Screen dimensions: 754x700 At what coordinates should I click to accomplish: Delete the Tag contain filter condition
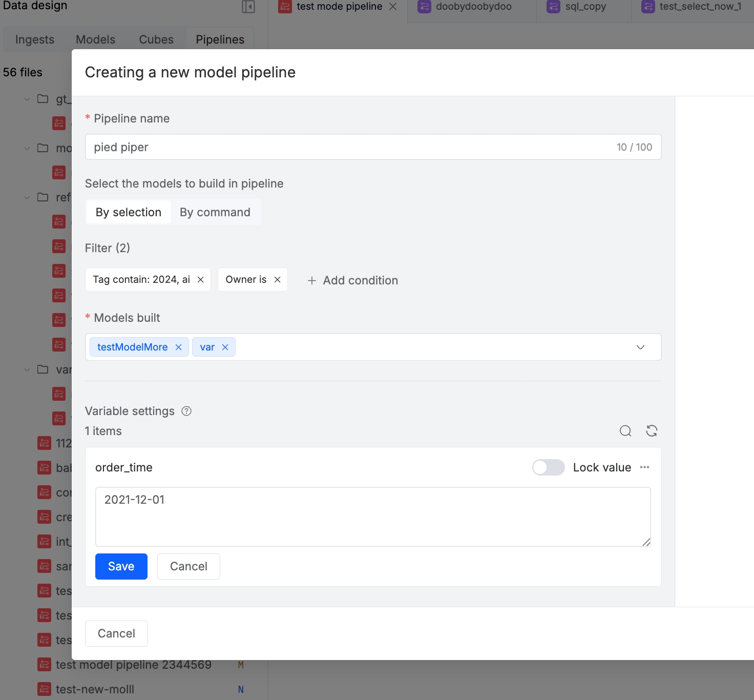201,280
